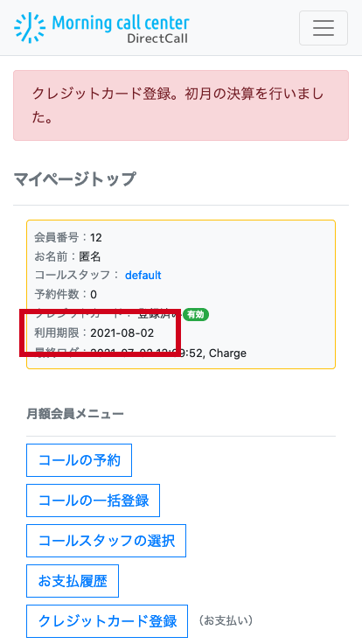Click the 会員番号 12 line
Viewport: 362px width, 644px height.
pos(68,237)
